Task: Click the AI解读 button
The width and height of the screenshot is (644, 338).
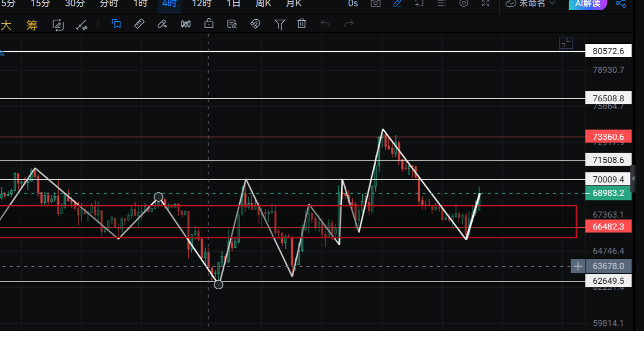Action: [587, 3]
